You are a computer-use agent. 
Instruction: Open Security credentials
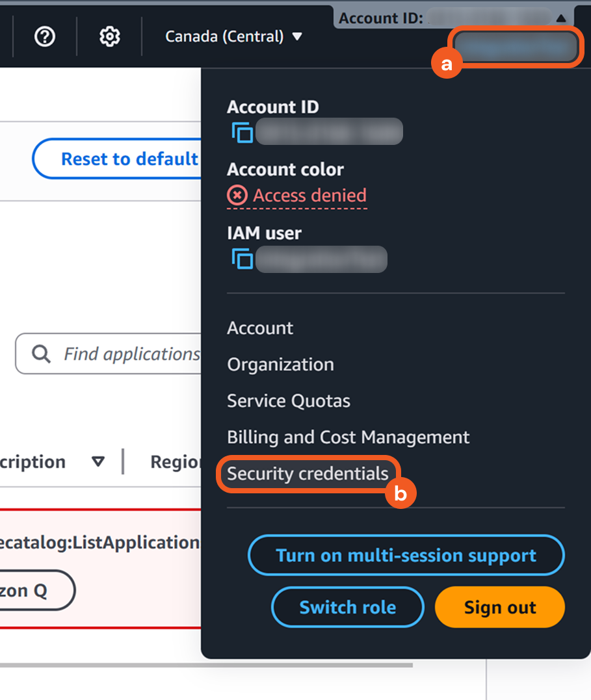(x=308, y=474)
